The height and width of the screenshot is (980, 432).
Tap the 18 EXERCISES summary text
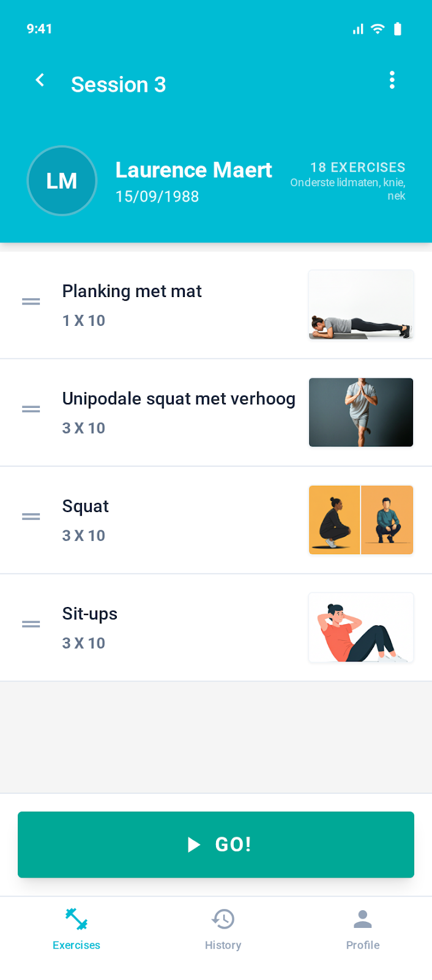coord(357,167)
